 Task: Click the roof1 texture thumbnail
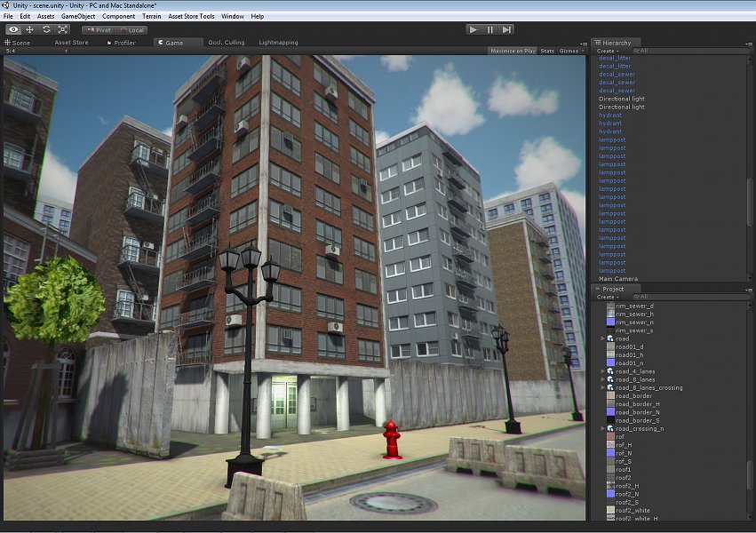pos(610,470)
